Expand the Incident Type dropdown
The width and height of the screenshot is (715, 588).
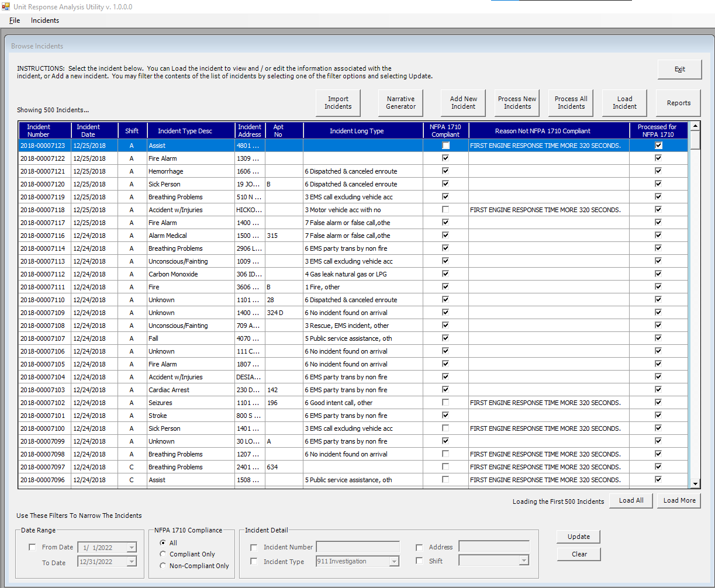coord(394,562)
